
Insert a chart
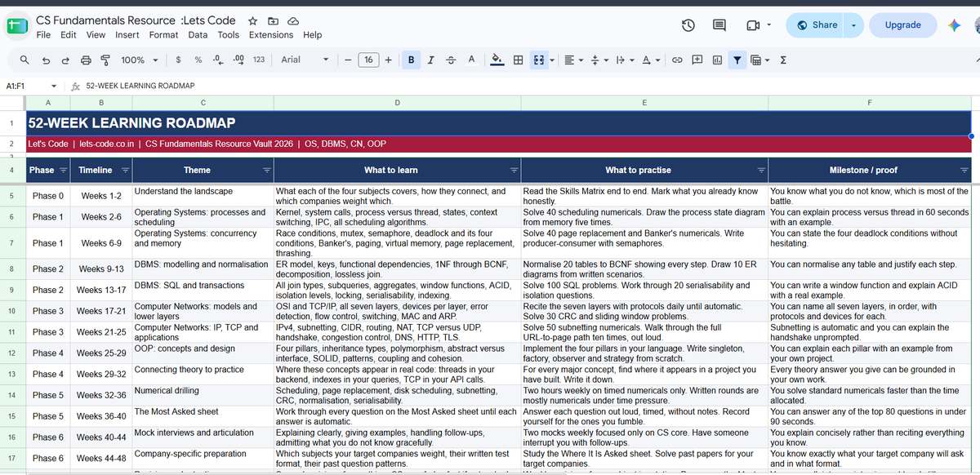click(717, 60)
